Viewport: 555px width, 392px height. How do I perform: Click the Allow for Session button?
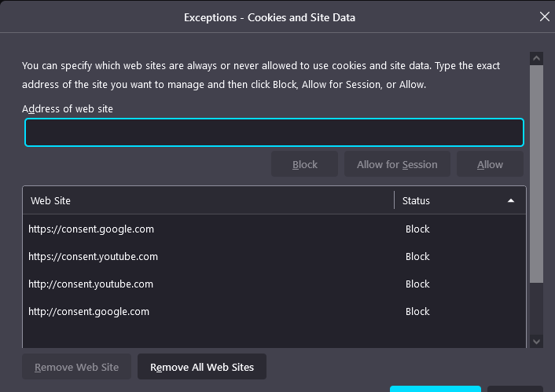click(x=397, y=164)
